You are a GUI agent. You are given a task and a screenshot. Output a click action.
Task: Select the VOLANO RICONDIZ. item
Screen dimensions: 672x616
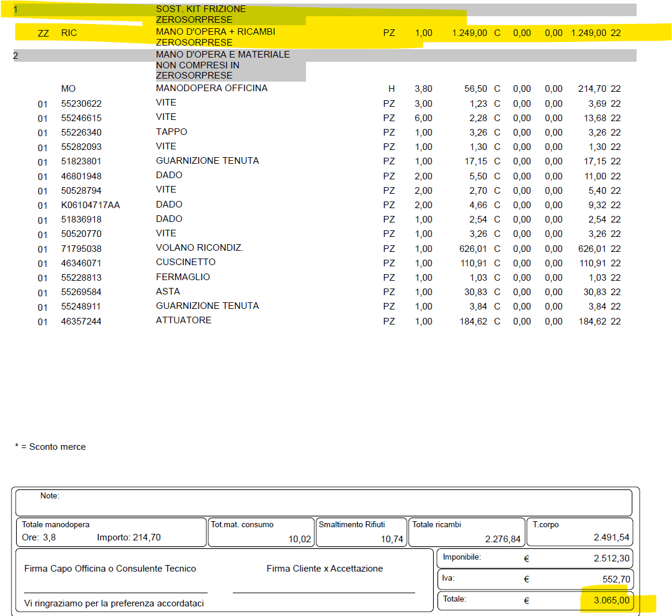(199, 248)
